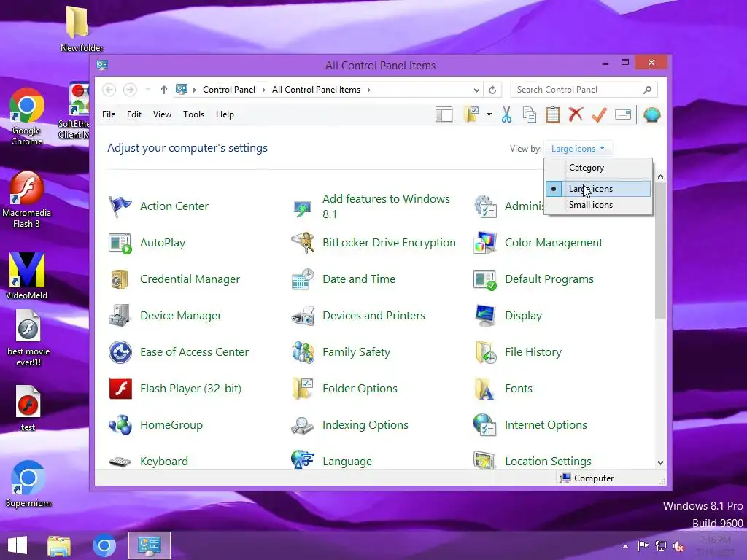Click the Action Center text link
This screenshot has width=747, height=560.
coord(174,206)
